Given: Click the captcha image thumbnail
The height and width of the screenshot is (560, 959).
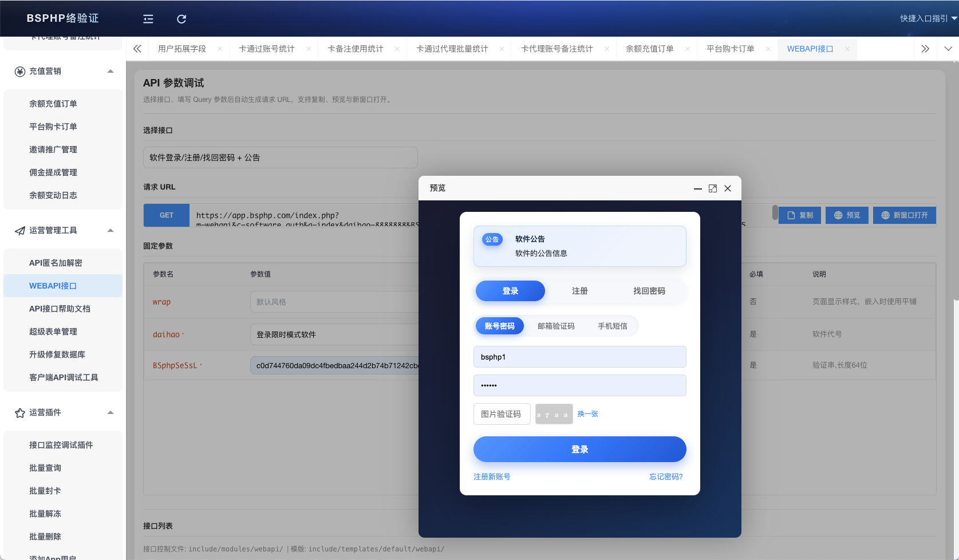Looking at the screenshot, I should pyautogui.click(x=554, y=414).
